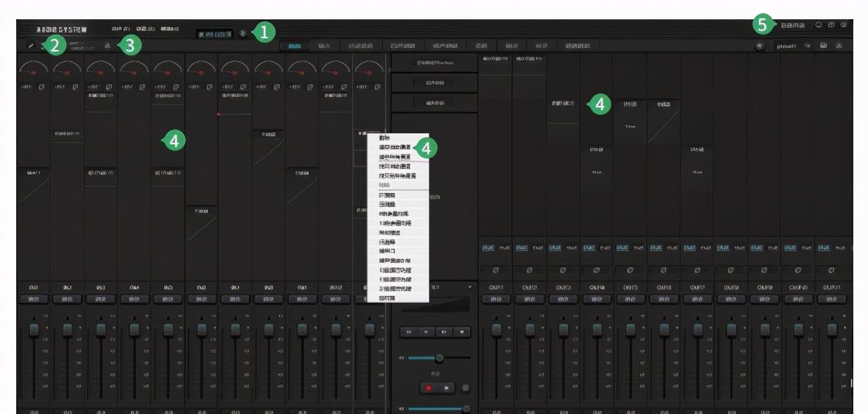Click the third button in center panel stack
This screenshot has height=414, width=868.
[x=435, y=103]
